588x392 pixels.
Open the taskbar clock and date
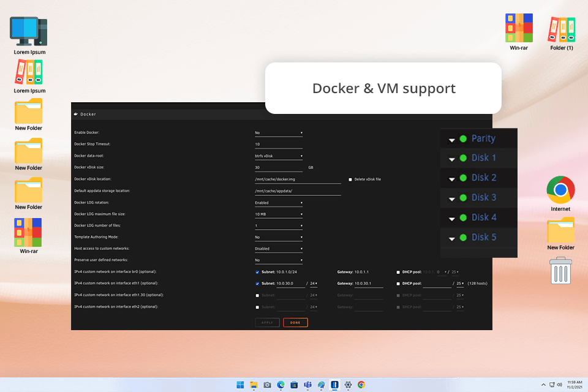coord(575,385)
